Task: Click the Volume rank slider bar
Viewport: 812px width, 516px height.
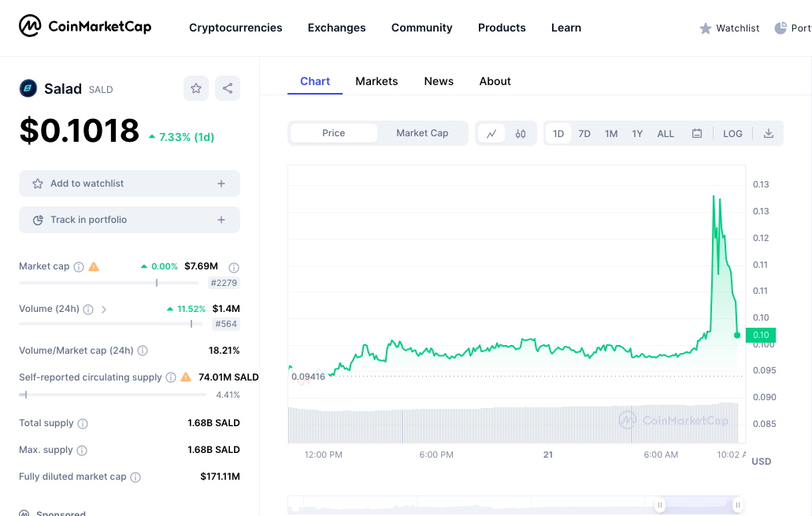Action: point(110,324)
